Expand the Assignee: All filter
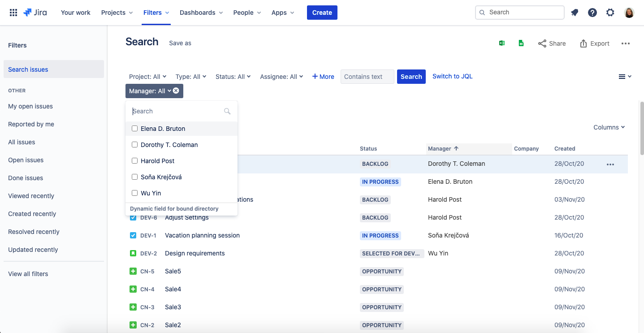Image resolution: width=644 pixels, height=333 pixels. tap(281, 77)
